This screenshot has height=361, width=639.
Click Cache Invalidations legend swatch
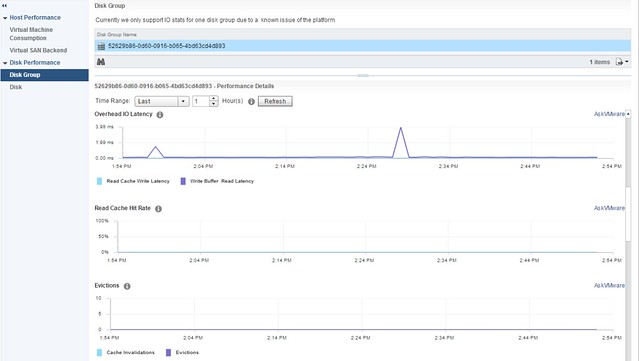99,352
